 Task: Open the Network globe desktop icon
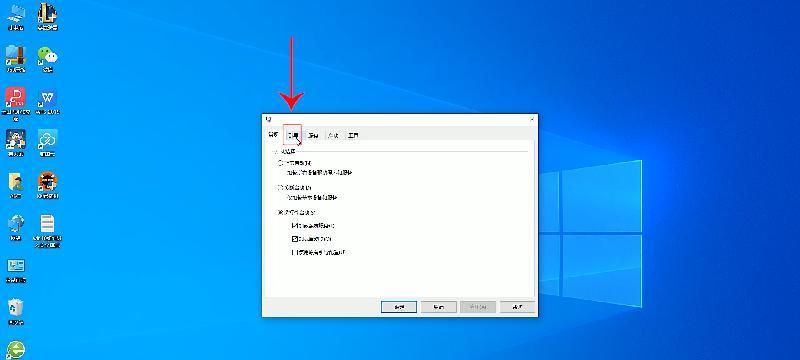pyautogui.click(x=16, y=227)
